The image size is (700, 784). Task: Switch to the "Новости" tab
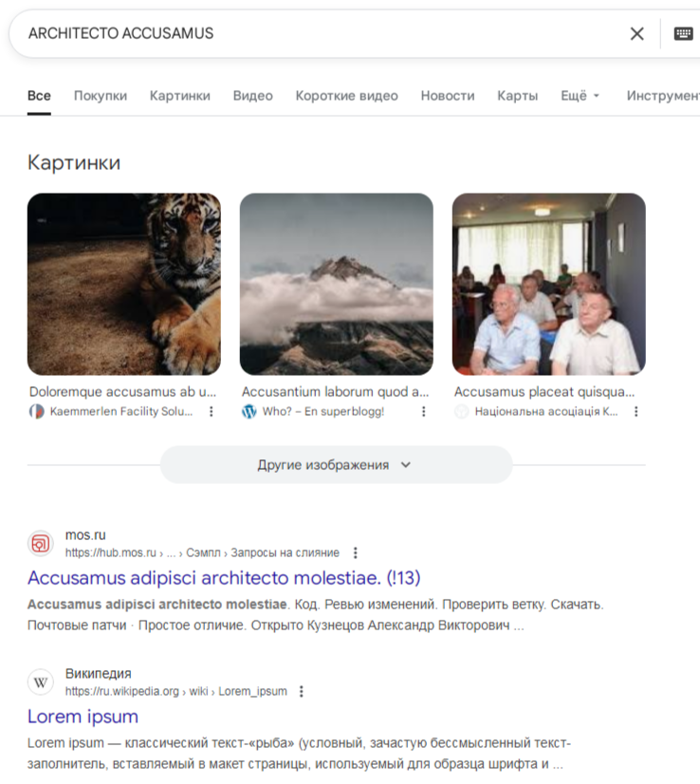[x=448, y=96]
